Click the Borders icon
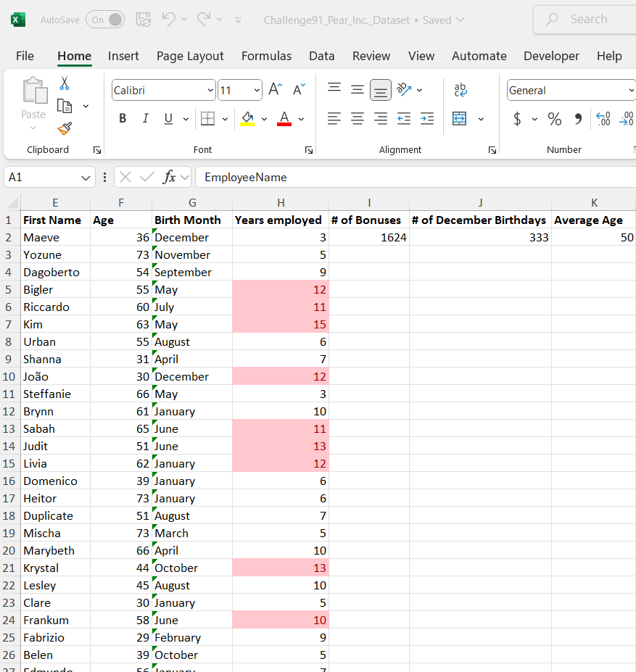 [x=208, y=118]
